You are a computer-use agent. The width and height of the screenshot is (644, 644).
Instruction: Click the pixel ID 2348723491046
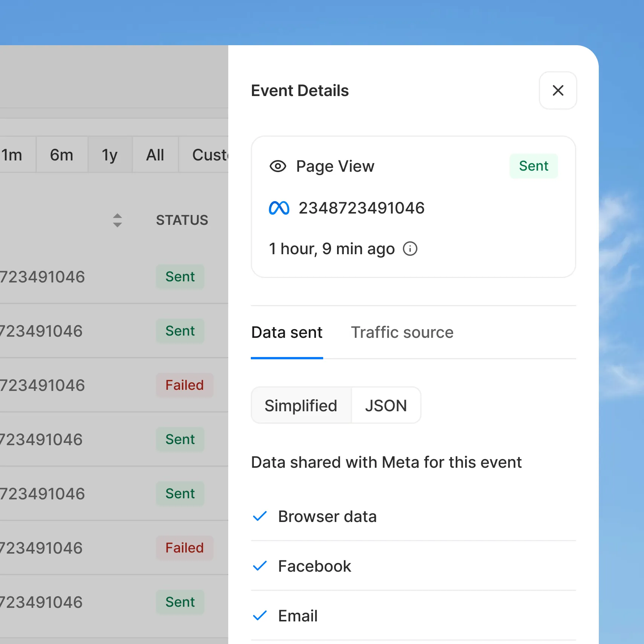tap(362, 208)
